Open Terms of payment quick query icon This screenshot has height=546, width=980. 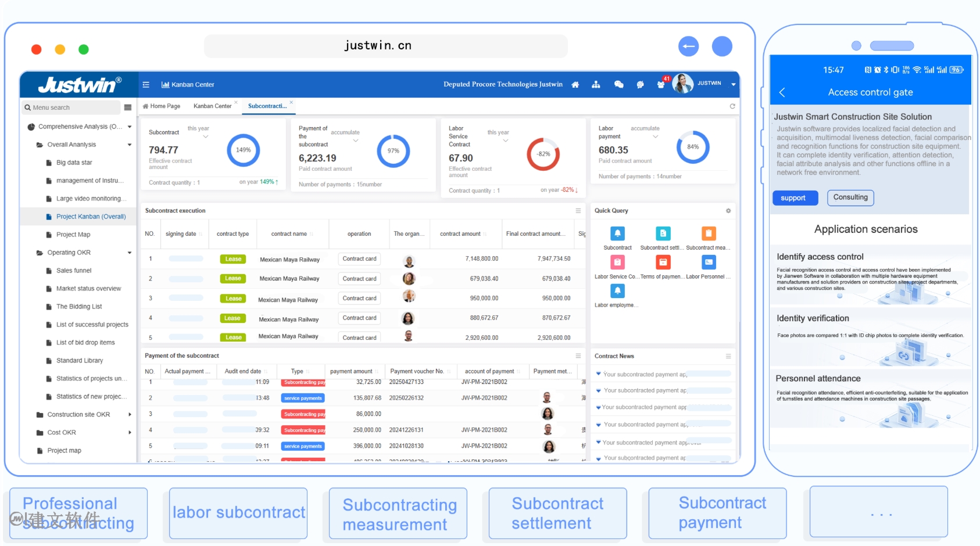(x=663, y=263)
